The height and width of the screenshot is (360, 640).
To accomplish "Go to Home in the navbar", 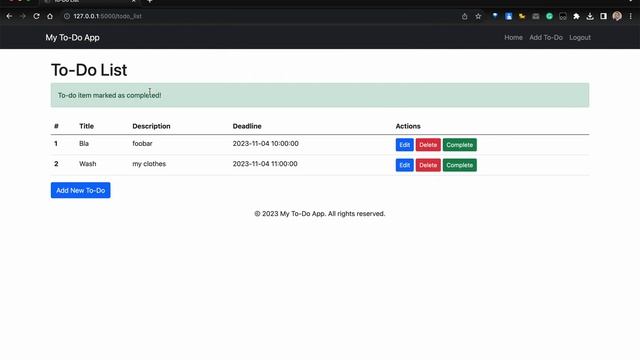I will coord(513,38).
